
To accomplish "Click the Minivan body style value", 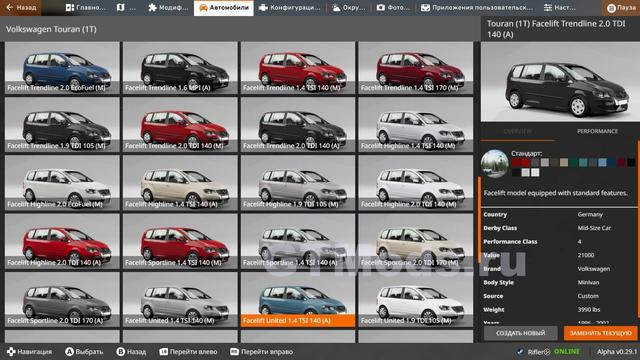I will pos(588,282).
